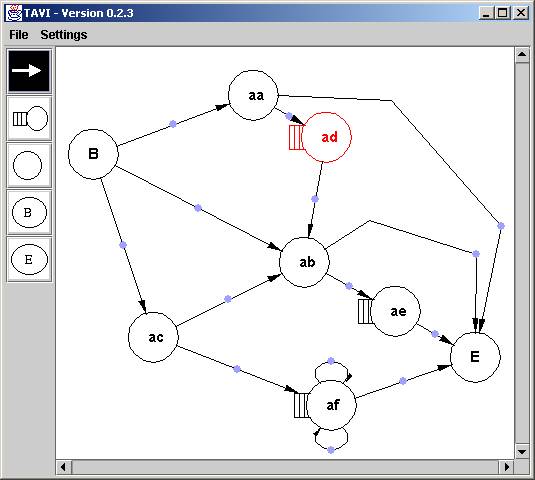Click the E end node in canvas
535x480 pixels.
pos(475,357)
